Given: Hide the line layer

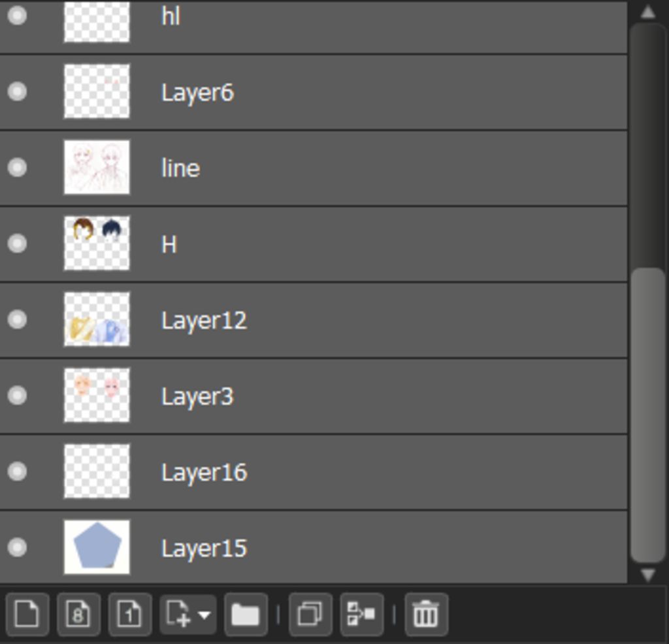Looking at the screenshot, I should click(x=17, y=168).
